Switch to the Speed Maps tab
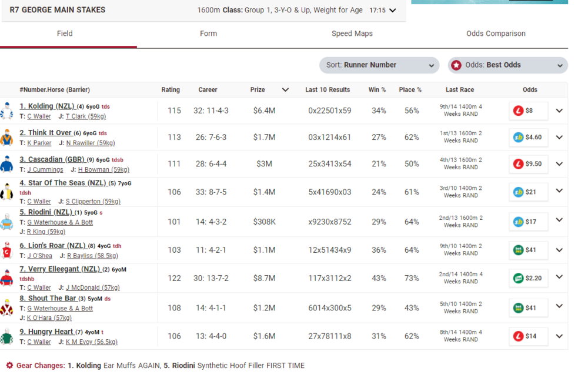The height and width of the screenshot is (378, 588). 352,34
